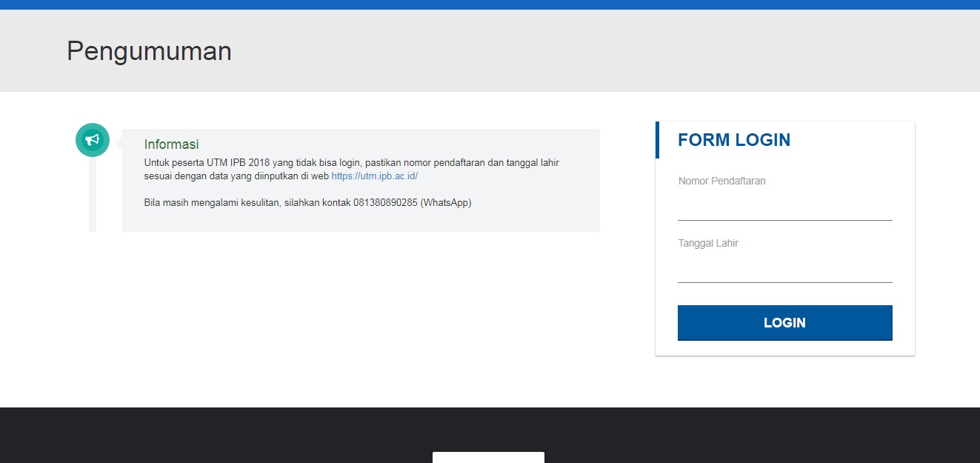Click the white box in the dark footer
This screenshot has height=463, width=980.
[x=488, y=457]
